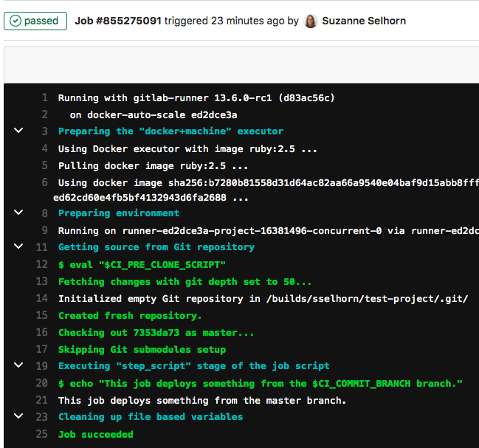
Task: Click line number 8 in job log
Action: (x=44, y=213)
